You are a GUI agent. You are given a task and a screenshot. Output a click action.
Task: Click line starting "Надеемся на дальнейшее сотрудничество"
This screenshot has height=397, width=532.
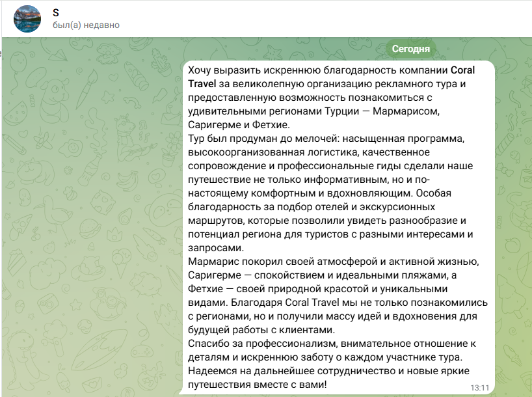tap(329, 371)
